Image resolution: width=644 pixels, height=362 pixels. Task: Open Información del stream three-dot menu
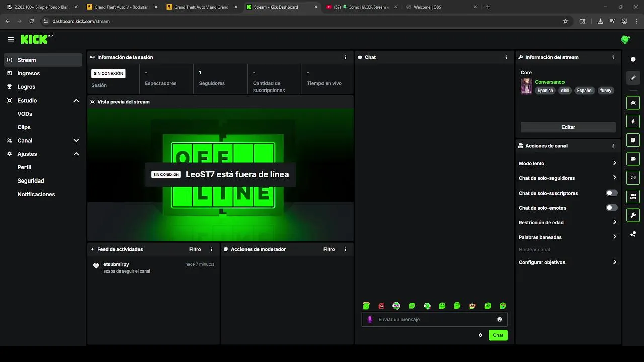[613, 57]
